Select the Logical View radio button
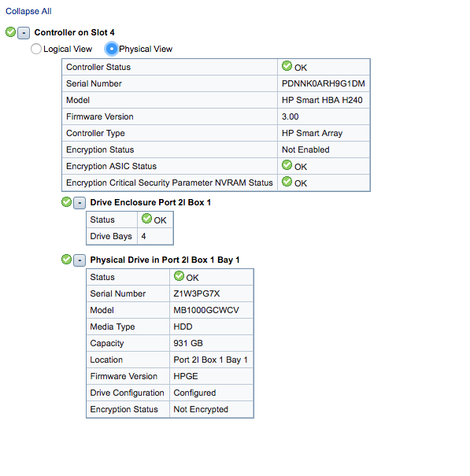The height and width of the screenshot is (476, 470). (36, 49)
